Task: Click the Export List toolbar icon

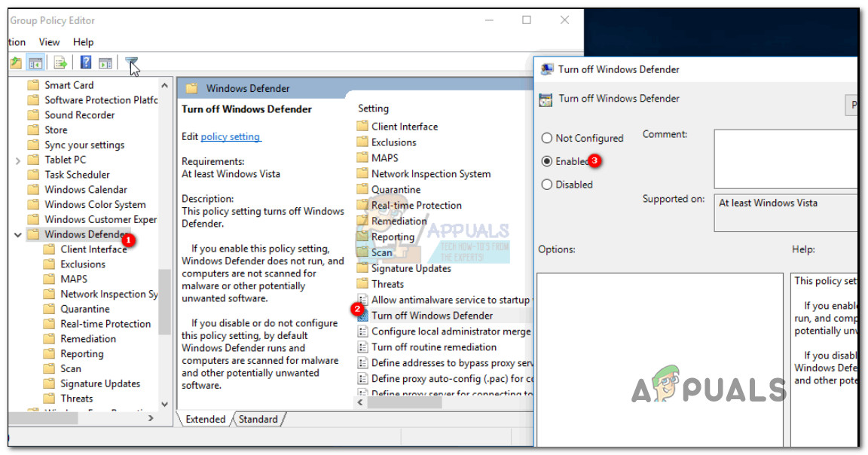Action: point(60,63)
